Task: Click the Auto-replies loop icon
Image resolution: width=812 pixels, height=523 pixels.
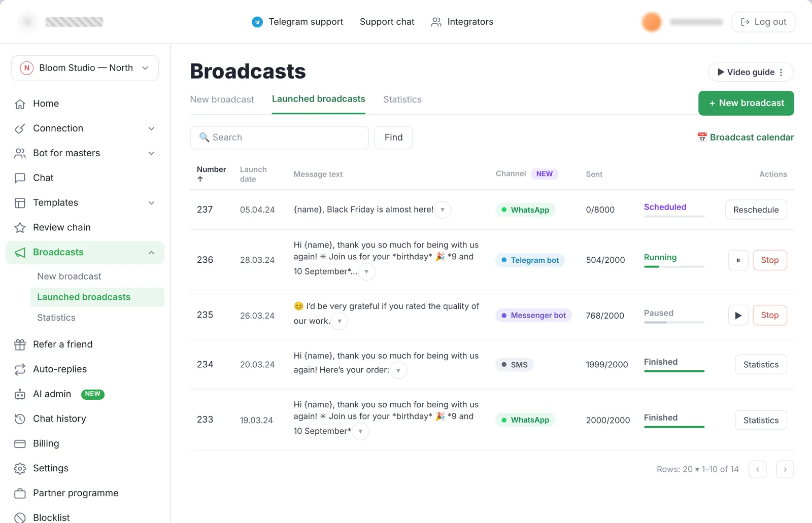Action: tap(20, 370)
